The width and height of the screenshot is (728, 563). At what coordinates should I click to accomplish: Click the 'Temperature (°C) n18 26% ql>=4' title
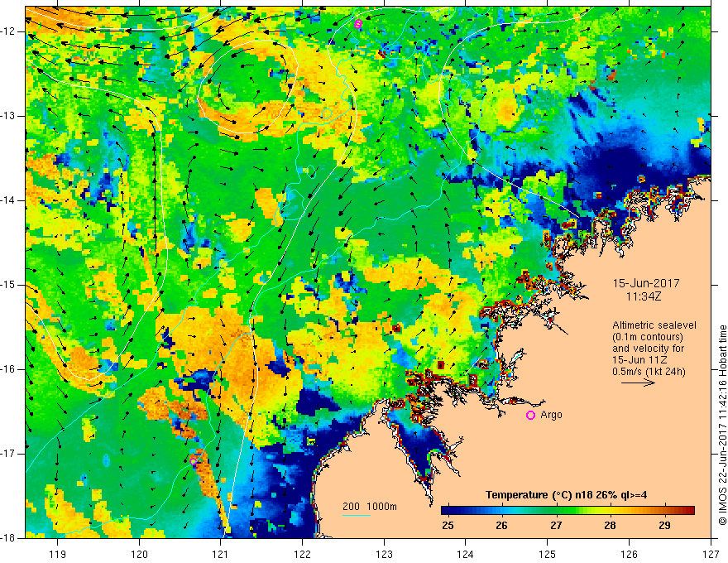click(566, 495)
